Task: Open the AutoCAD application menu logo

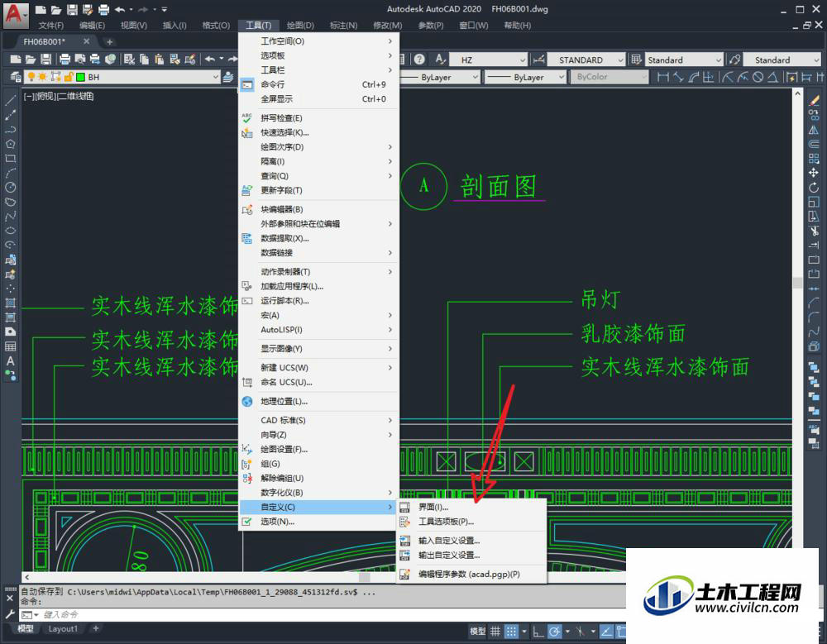Action: pyautogui.click(x=15, y=14)
